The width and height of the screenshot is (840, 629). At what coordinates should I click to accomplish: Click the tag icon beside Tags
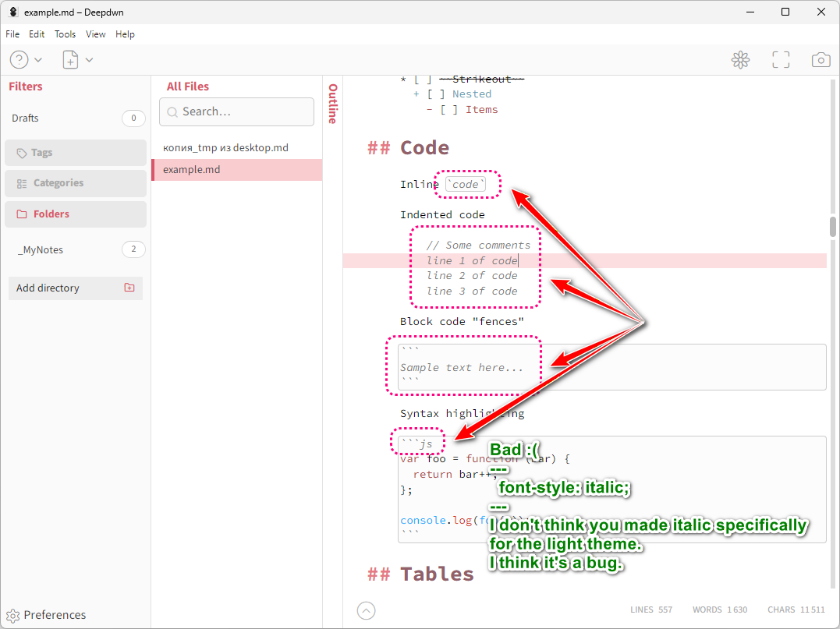(x=21, y=153)
